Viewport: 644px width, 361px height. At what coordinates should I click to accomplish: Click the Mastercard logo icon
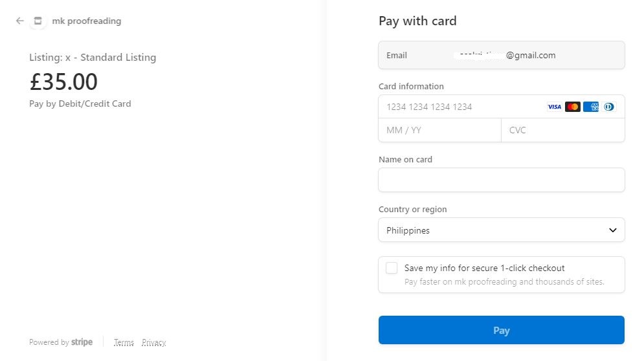tap(573, 107)
